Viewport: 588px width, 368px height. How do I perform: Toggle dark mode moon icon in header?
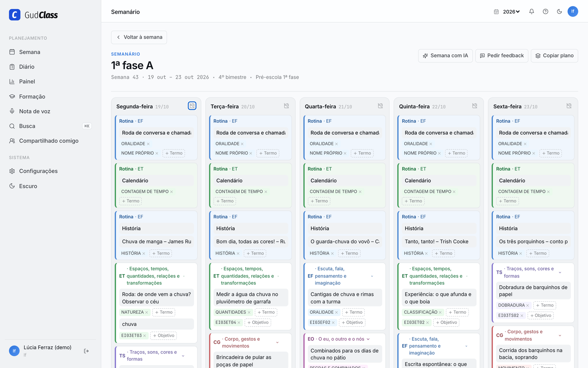pyautogui.click(x=559, y=11)
